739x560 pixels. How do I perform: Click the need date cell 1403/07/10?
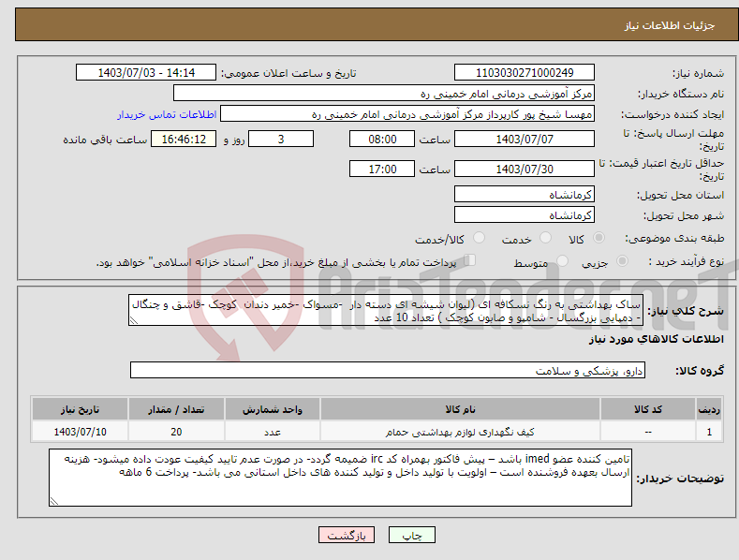80,432
